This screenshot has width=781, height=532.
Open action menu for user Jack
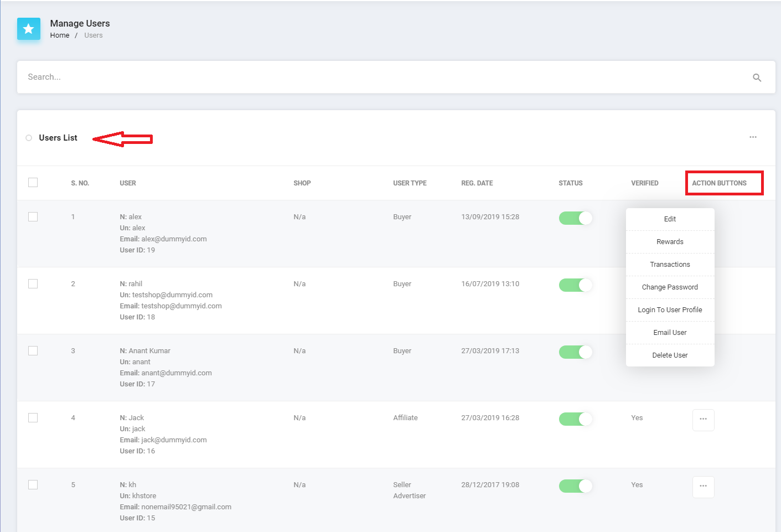(703, 420)
